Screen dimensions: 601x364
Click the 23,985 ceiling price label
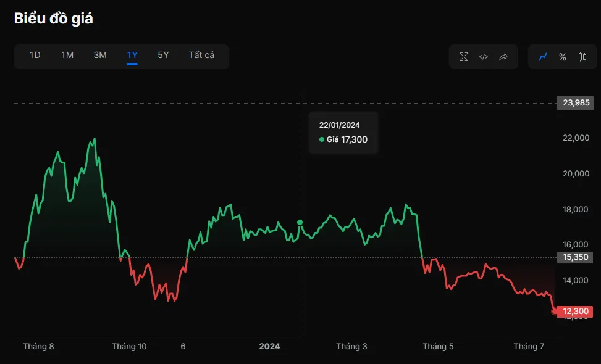point(575,103)
